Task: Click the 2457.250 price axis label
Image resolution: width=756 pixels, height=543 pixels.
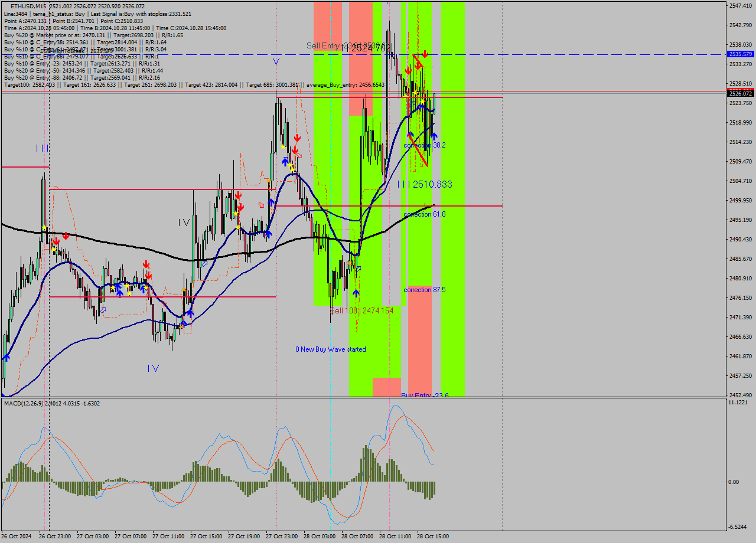Action: click(741, 375)
